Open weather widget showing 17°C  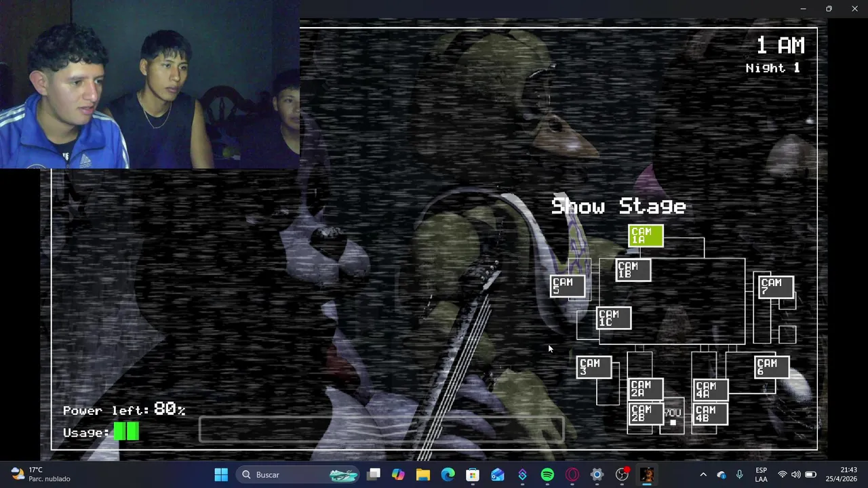pyautogui.click(x=41, y=474)
